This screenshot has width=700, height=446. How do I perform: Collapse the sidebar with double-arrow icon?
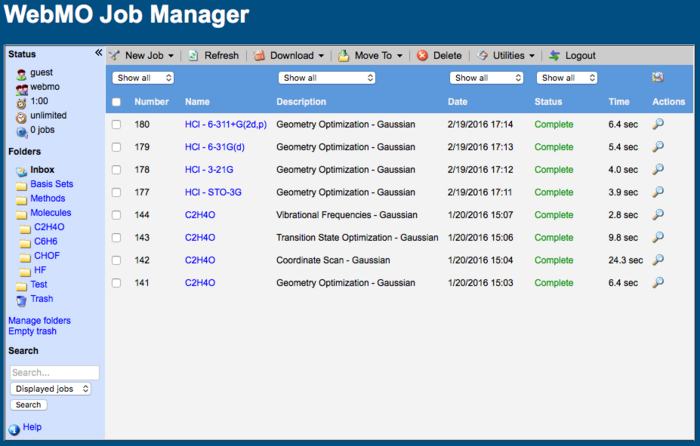point(98,53)
